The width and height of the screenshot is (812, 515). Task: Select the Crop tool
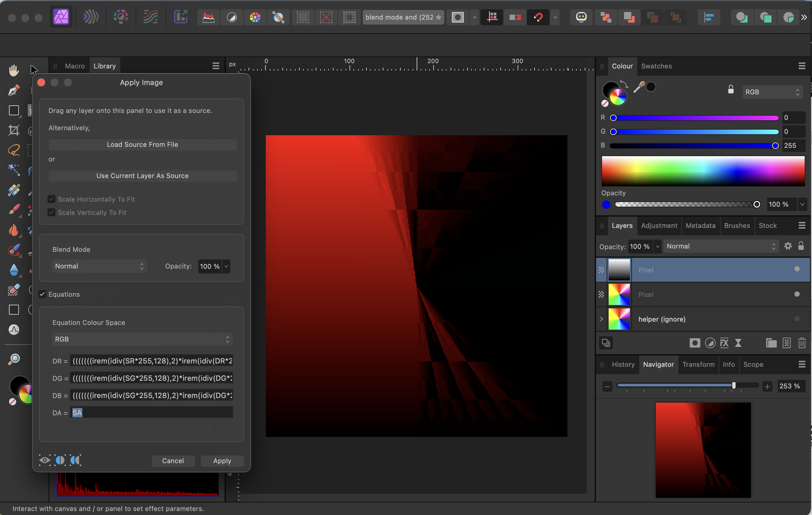(x=14, y=131)
